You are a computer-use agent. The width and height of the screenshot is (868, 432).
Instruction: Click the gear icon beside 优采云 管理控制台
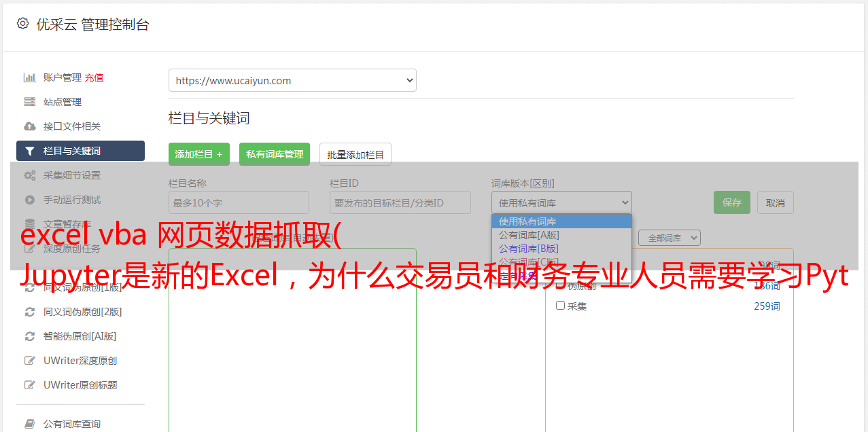click(x=22, y=24)
